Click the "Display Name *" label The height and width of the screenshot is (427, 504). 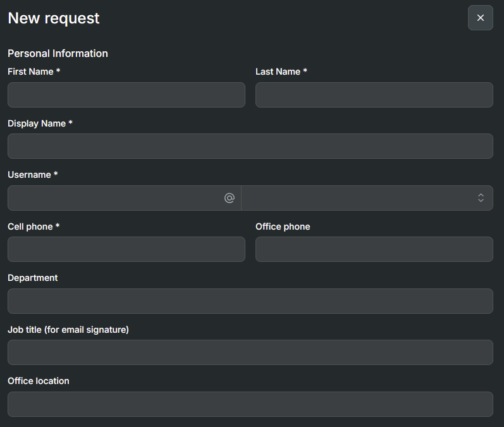point(40,123)
